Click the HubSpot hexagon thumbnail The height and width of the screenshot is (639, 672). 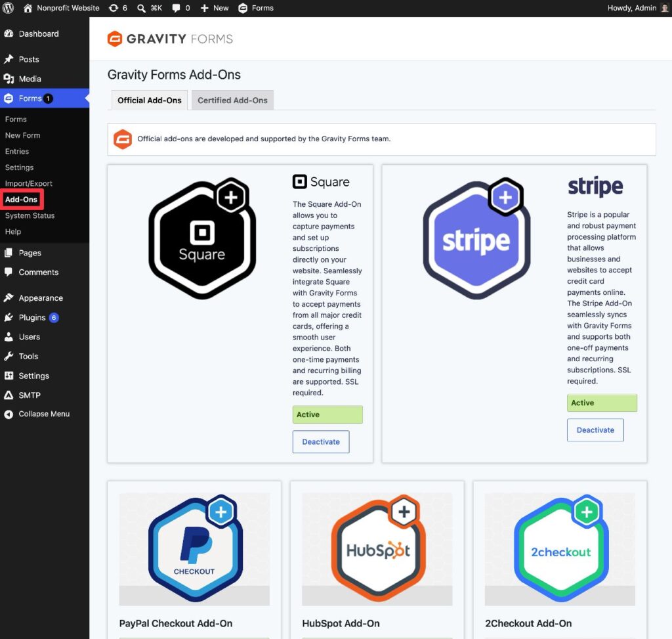tap(377, 549)
